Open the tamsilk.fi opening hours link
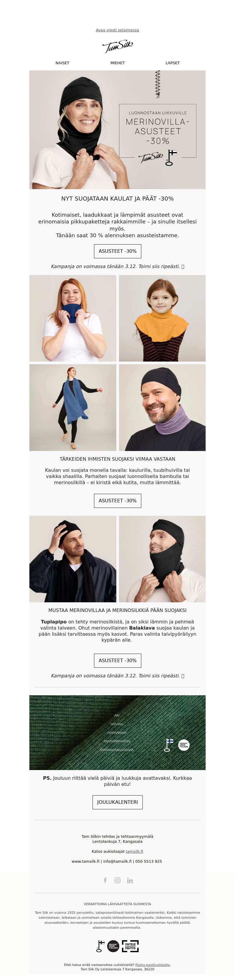Screen dimensions: 235x980 click(135, 851)
